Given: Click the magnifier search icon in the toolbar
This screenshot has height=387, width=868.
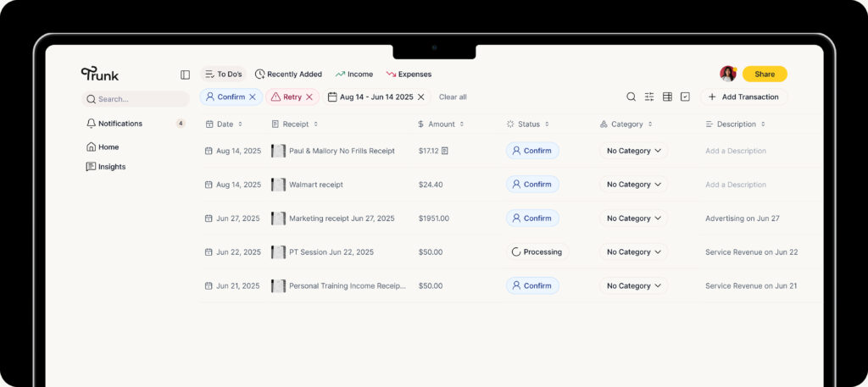Looking at the screenshot, I should tap(631, 97).
